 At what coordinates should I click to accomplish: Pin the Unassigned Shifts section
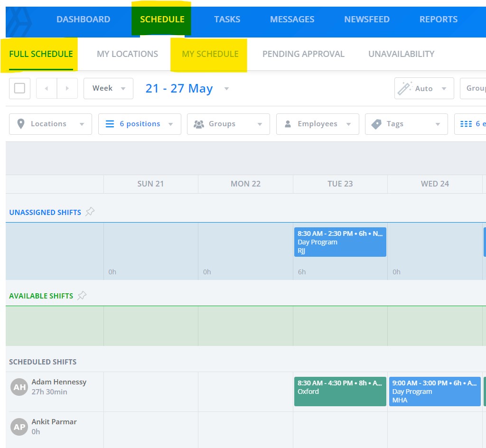90,212
